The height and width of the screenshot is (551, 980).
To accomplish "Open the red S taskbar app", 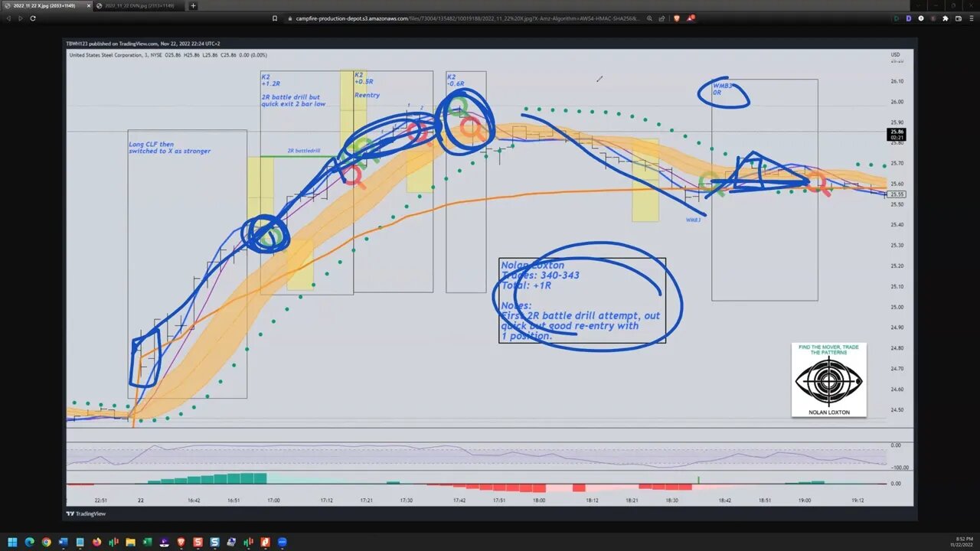I will pyautogui.click(x=198, y=542).
